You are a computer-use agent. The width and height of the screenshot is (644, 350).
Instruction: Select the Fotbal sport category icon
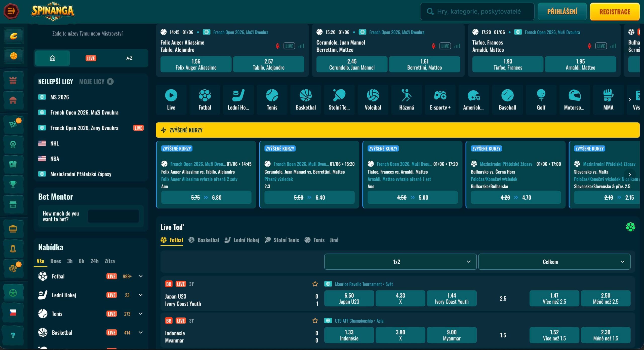click(x=205, y=100)
